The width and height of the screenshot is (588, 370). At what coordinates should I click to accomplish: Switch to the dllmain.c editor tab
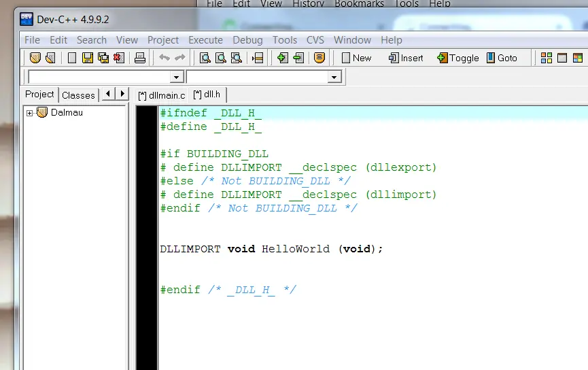[x=162, y=96]
